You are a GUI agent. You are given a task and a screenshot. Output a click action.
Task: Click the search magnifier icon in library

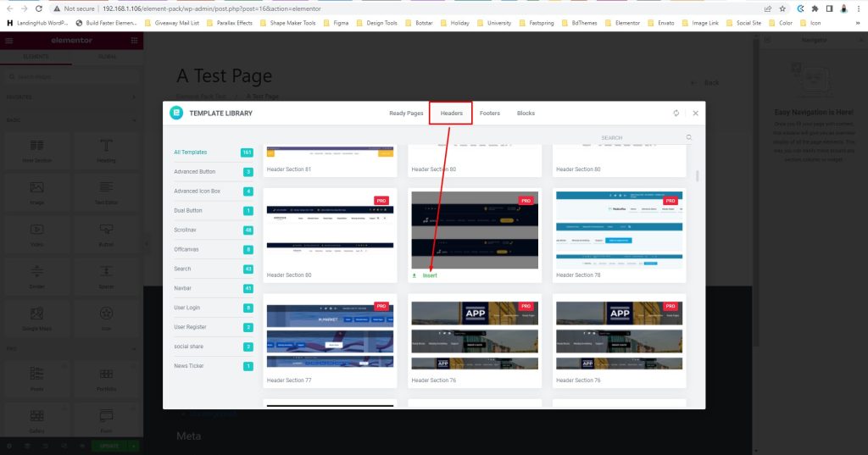689,137
